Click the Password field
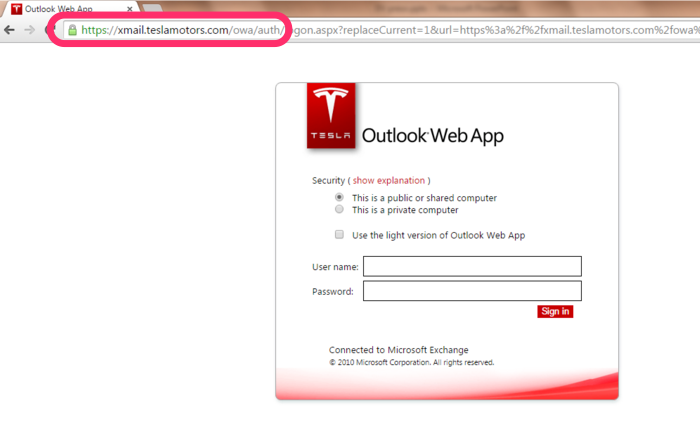Screen dimensions: 700x425 click(472, 291)
